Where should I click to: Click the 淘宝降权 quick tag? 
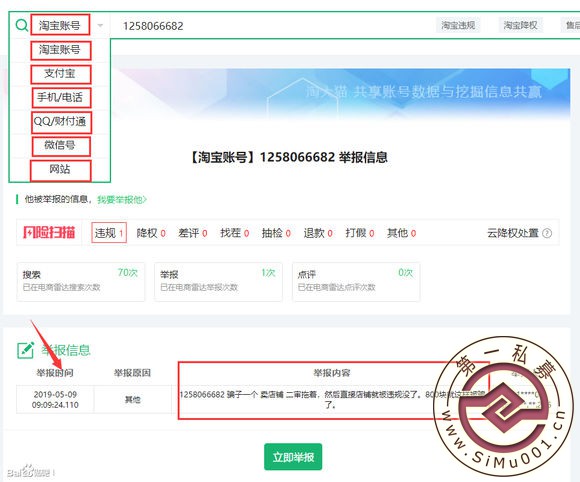tap(520, 25)
